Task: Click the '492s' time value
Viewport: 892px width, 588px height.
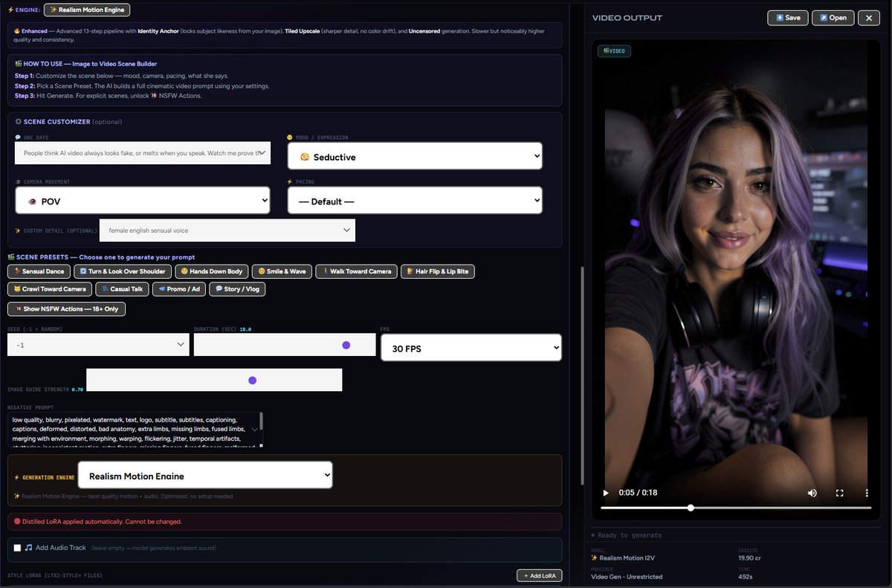Action: [x=745, y=576]
